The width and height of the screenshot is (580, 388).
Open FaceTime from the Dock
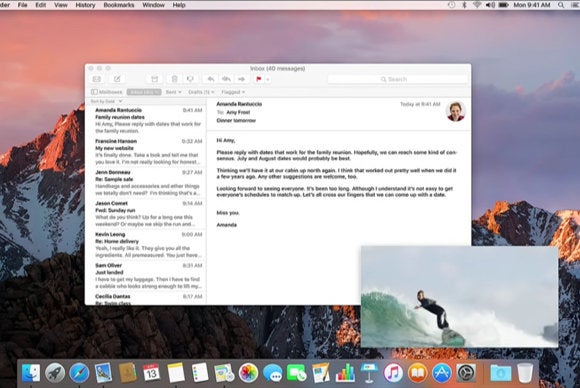coord(297,372)
